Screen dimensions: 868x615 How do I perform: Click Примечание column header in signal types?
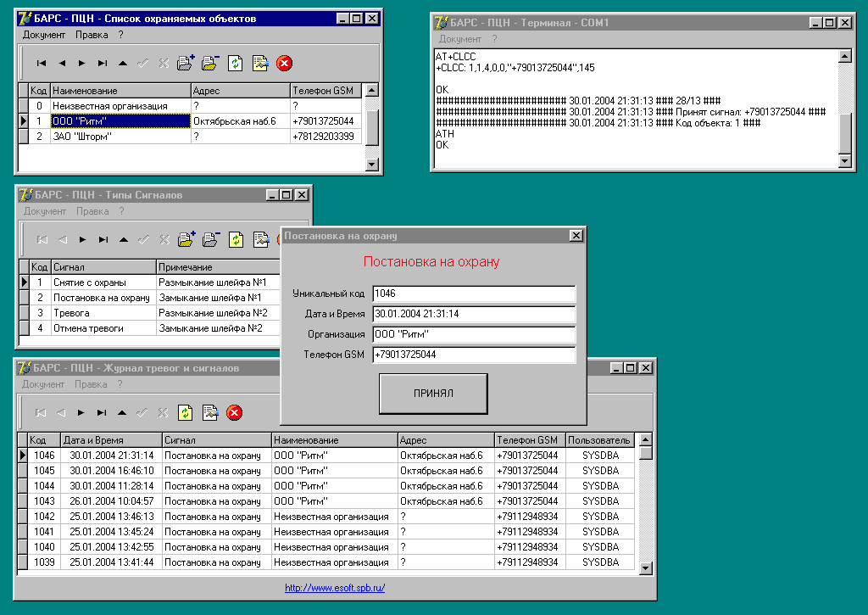click(x=218, y=267)
